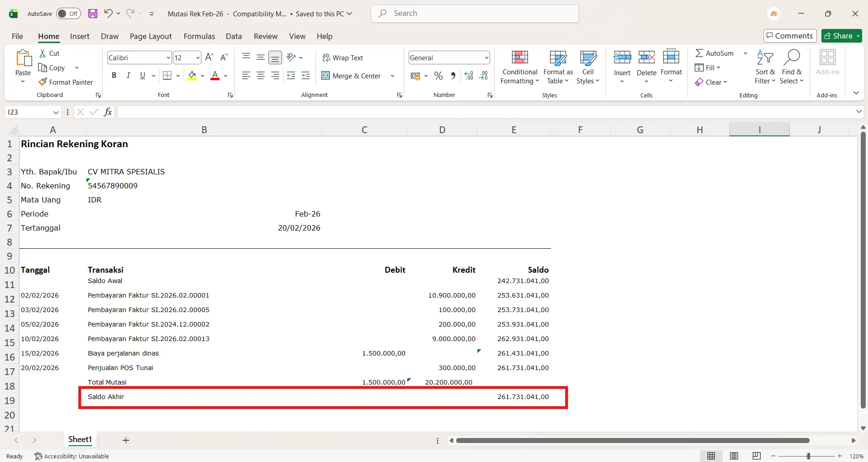Click the AutoSum sigma icon
868x462 pixels.
tap(699, 53)
